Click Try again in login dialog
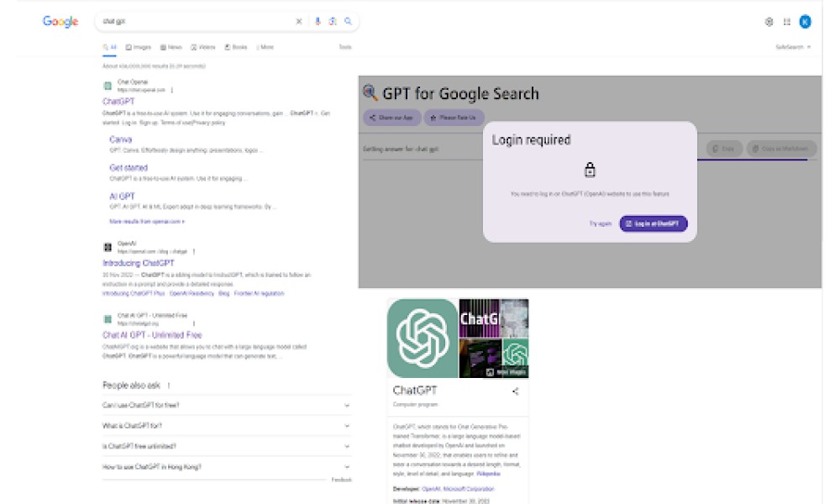The width and height of the screenshot is (840, 504). [600, 224]
